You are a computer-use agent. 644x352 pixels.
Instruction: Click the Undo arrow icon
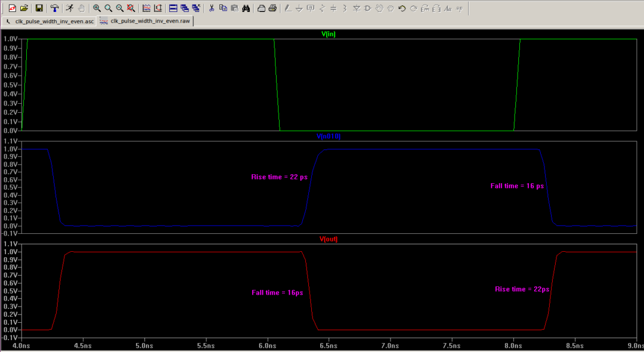402,8
